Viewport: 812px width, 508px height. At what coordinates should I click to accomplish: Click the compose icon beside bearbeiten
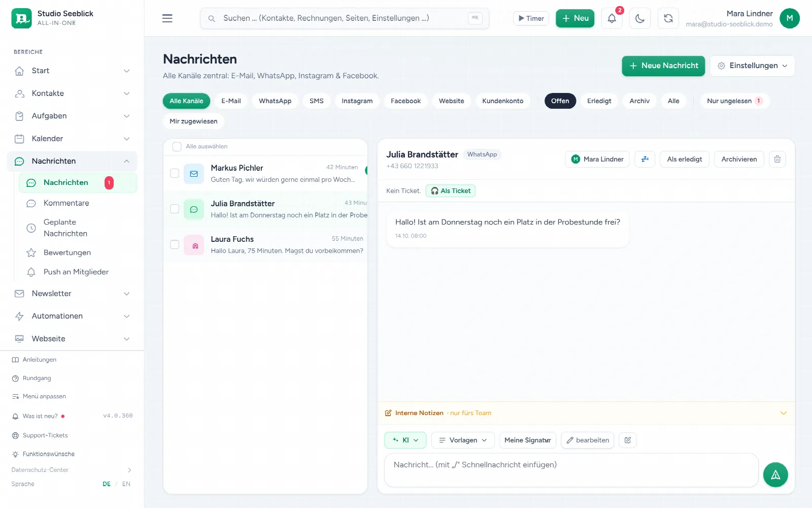(x=628, y=440)
